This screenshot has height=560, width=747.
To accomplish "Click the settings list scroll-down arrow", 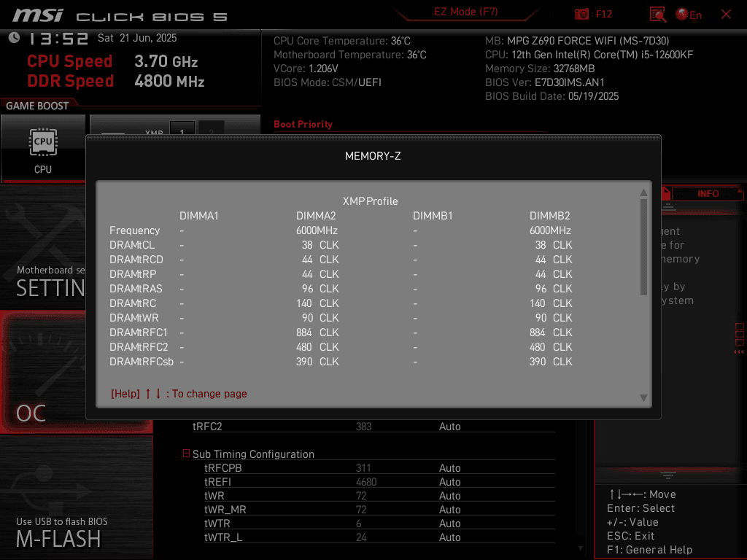I will (x=580, y=548).
